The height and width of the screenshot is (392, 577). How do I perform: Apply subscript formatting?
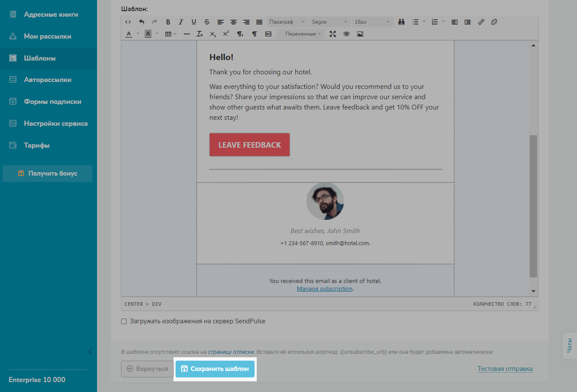[x=213, y=34]
